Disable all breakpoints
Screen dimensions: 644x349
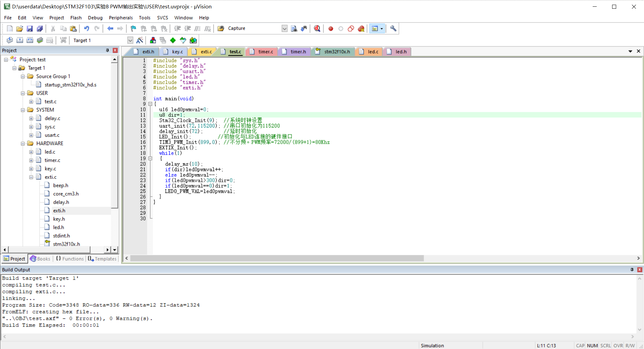coord(351,29)
